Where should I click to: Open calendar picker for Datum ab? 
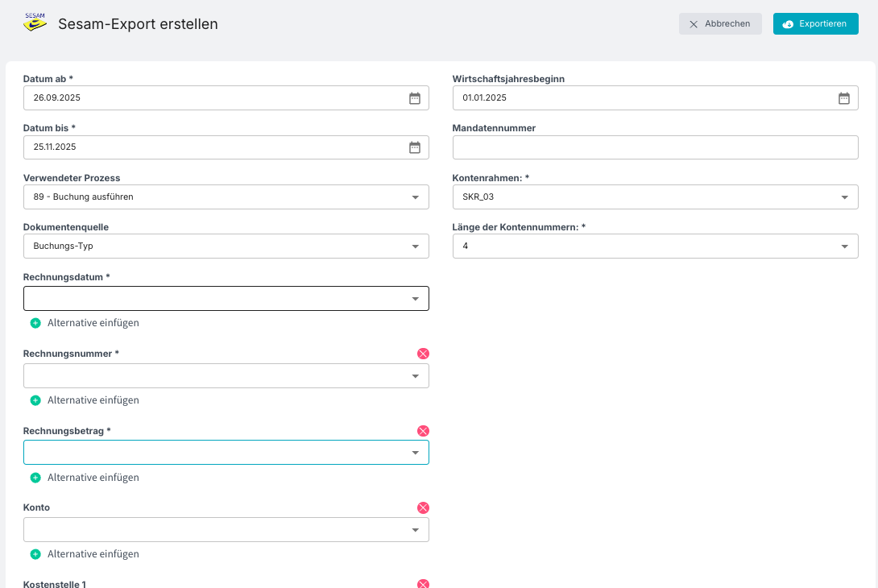click(415, 98)
